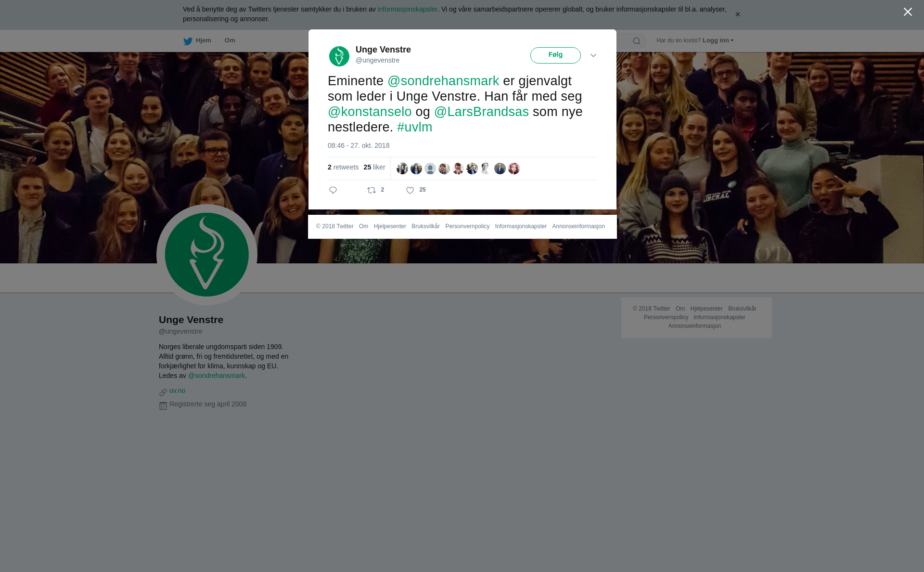Image resolution: width=924 pixels, height=572 pixels.
Task: Dismiss the cookie notice small X
Action: click(x=737, y=14)
